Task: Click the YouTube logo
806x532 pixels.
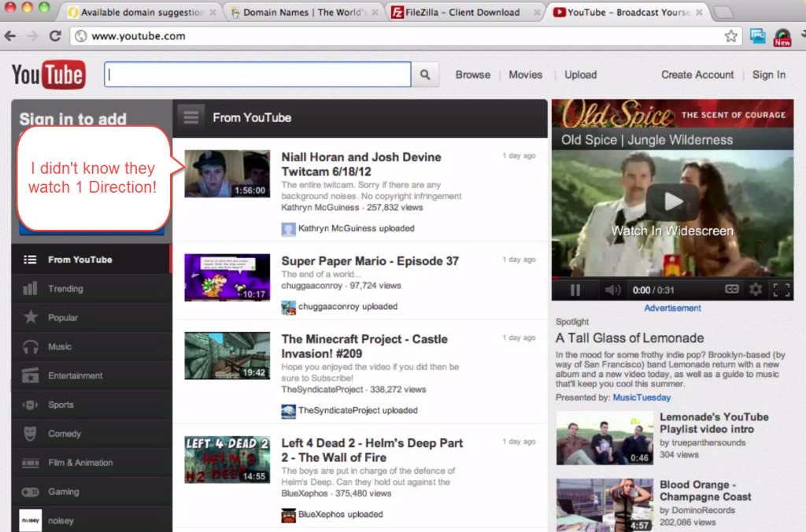Action: click(x=48, y=75)
